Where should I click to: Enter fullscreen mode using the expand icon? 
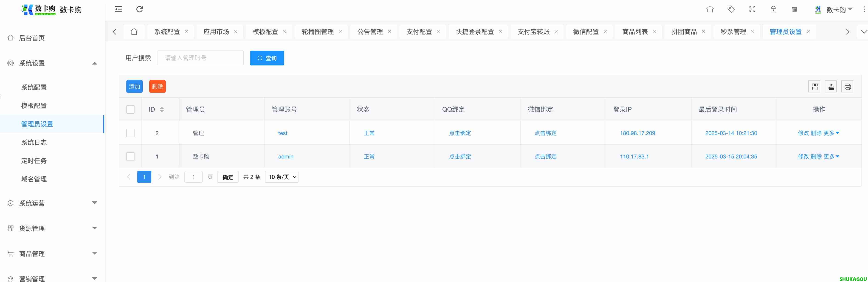pyautogui.click(x=752, y=9)
